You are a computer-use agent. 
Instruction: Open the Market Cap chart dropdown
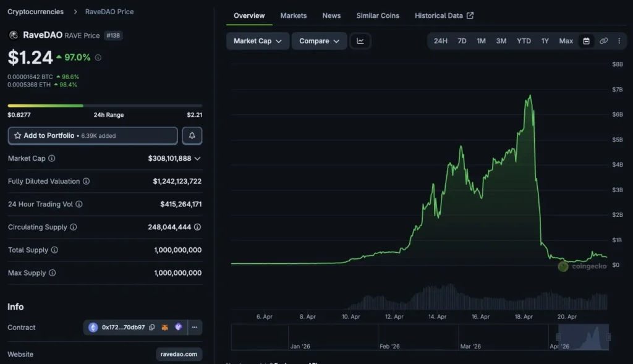[x=258, y=41]
